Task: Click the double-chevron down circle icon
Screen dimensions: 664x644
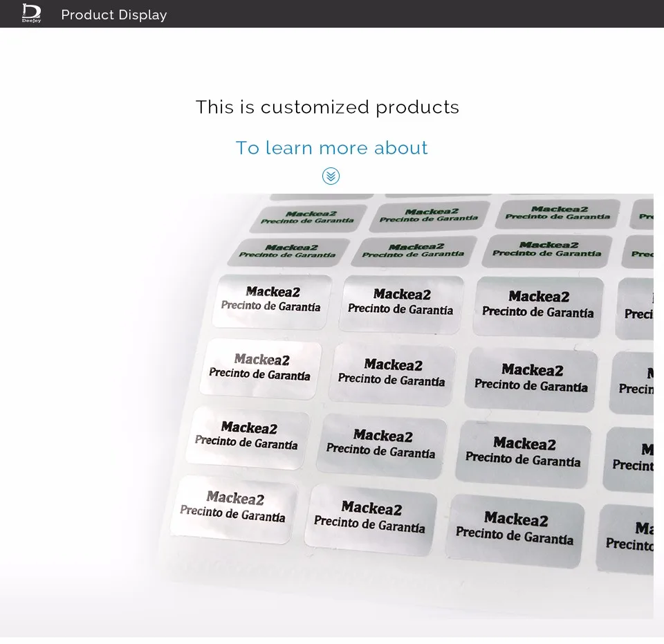Action: pyautogui.click(x=331, y=176)
